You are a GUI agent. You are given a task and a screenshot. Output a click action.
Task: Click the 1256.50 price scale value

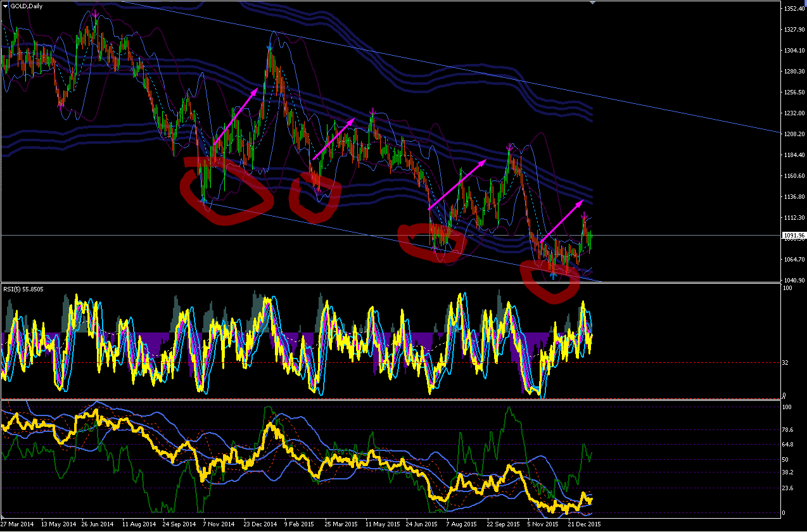point(794,92)
